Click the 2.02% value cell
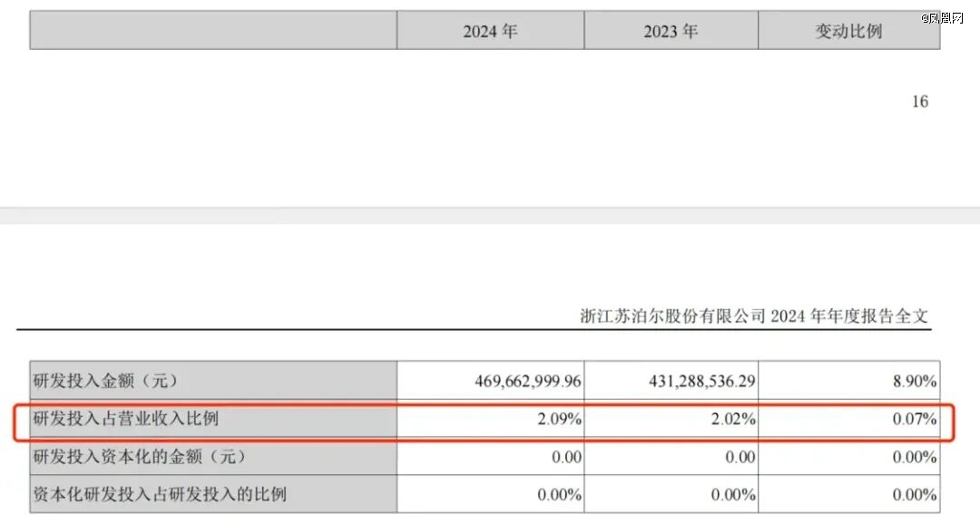 point(733,420)
